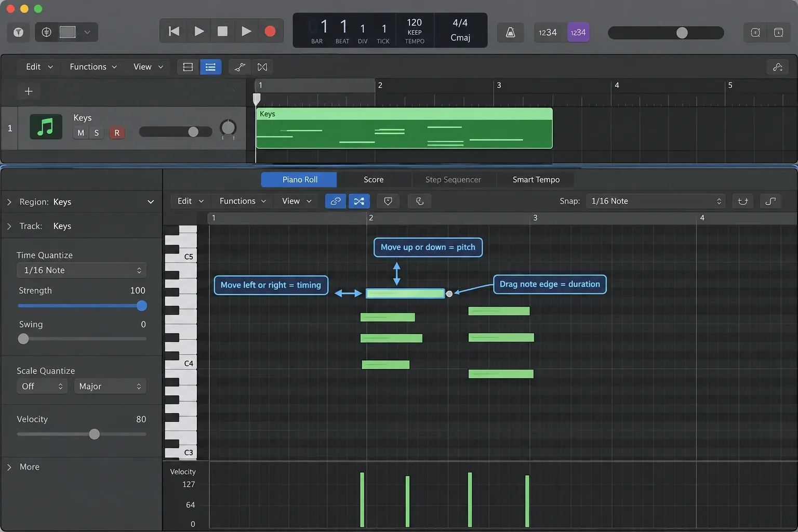The image size is (798, 532).
Task: Open the Major scale dropdown
Action: coord(110,387)
